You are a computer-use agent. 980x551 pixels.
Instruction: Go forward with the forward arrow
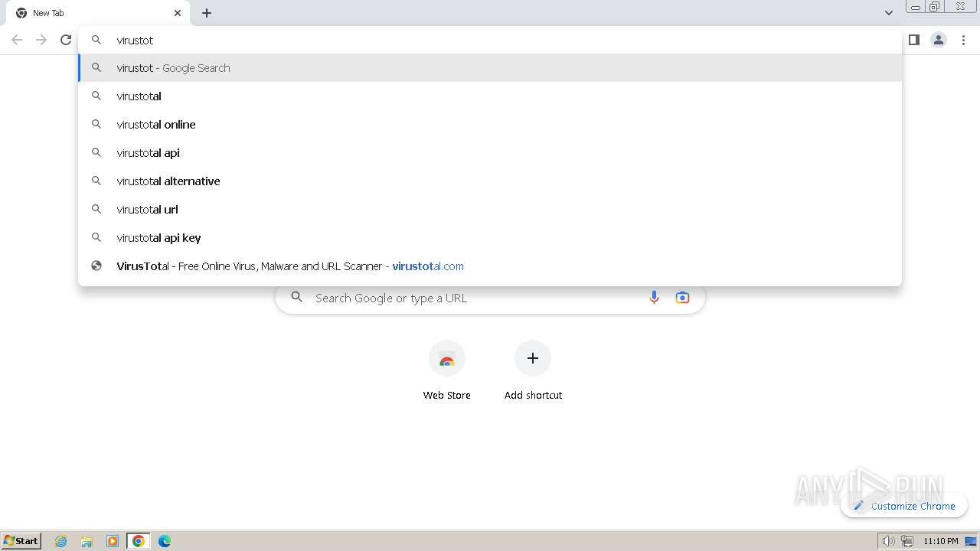[x=41, y=40]
